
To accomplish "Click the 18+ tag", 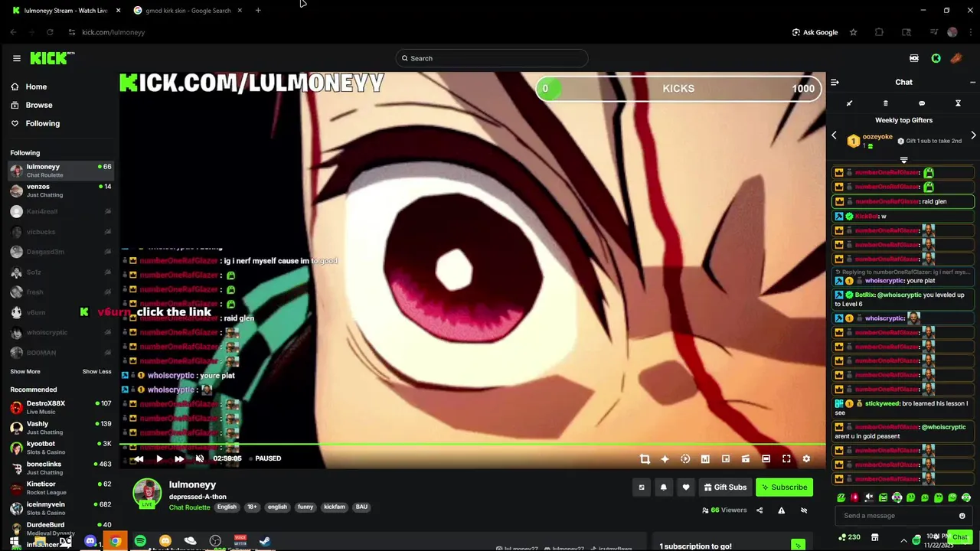I will (252, 507).
